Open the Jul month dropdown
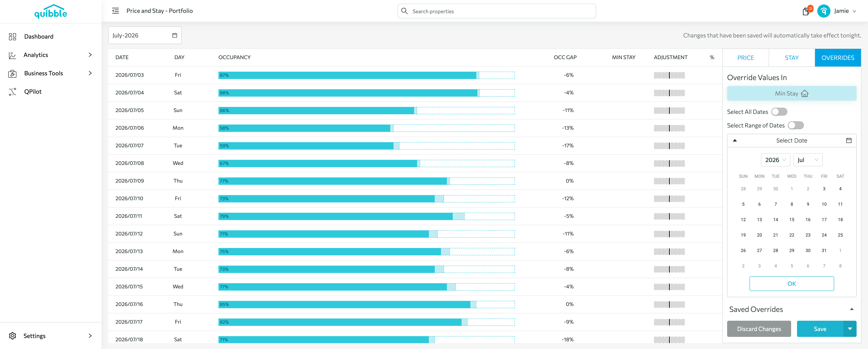This screenshot has width=868, height=349. tap(808, 160)
